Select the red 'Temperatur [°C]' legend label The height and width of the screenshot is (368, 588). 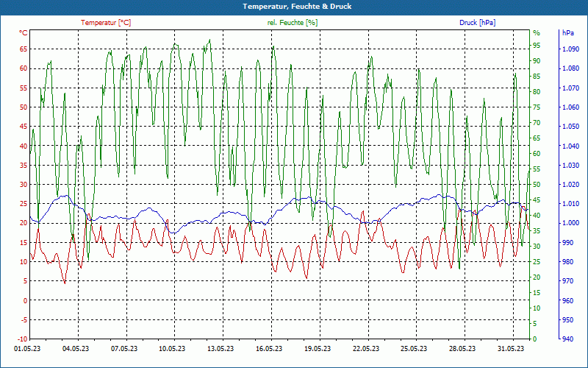[x=106, y=23]
